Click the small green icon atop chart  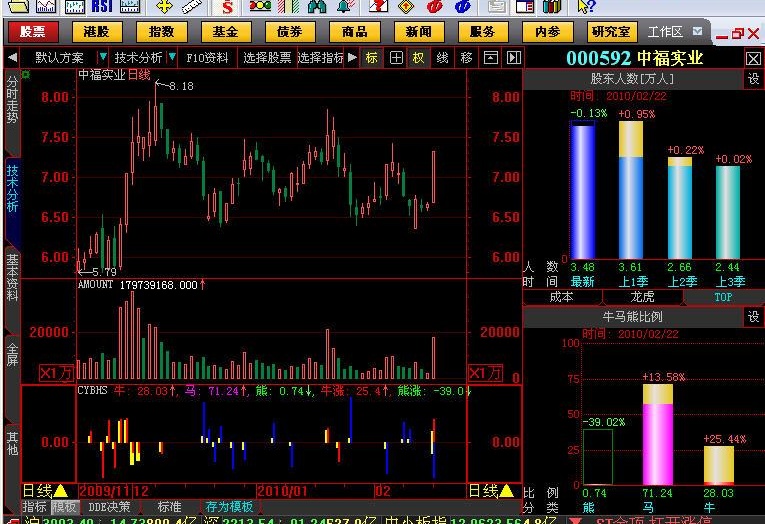pos(26,75)
